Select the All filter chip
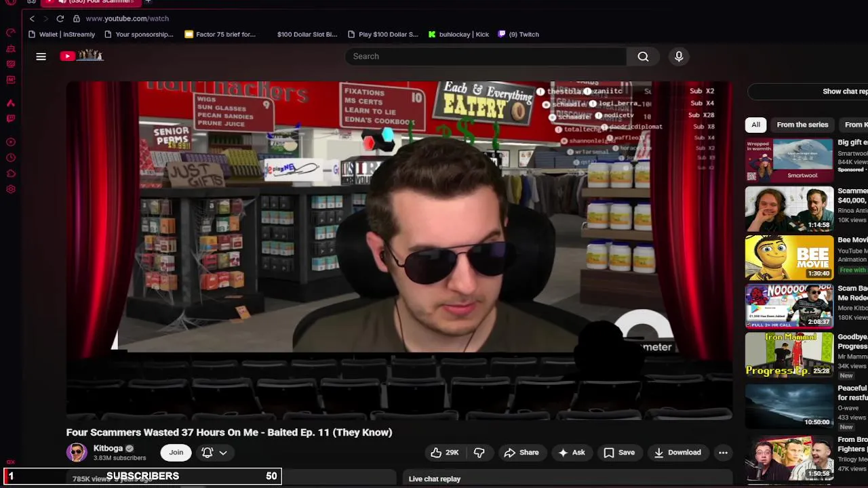 [x=755, y=125]
